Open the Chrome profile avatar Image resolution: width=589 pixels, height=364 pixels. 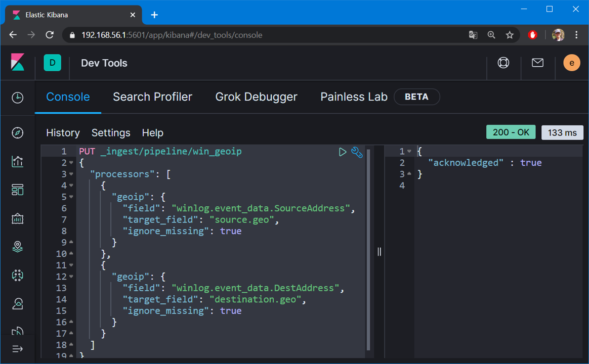coord(558,35)
